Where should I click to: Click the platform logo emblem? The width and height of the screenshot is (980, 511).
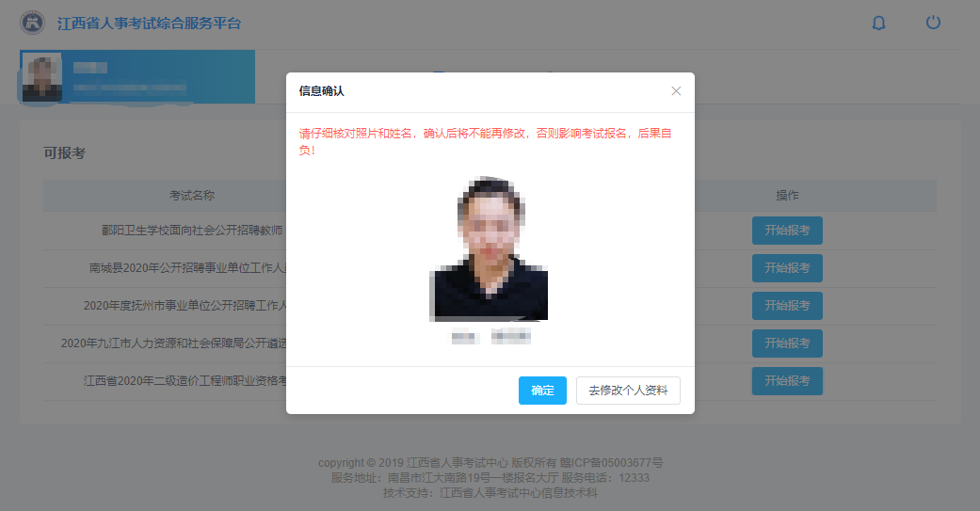33,23
